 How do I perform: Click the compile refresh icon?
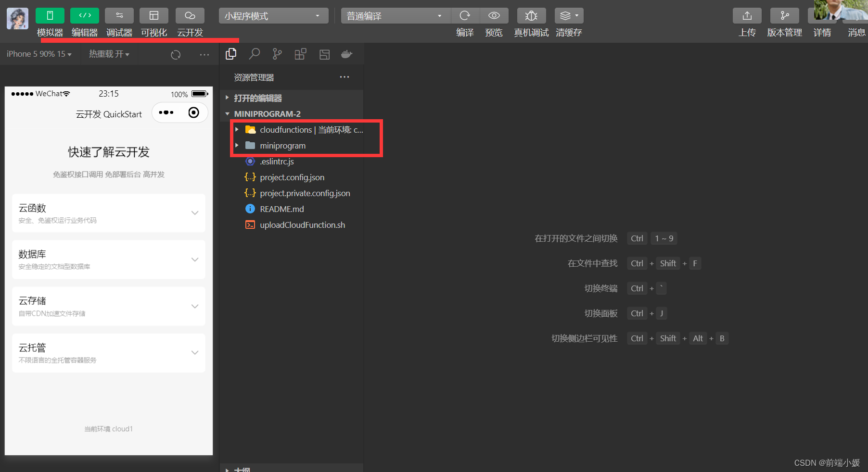(465, 16)
